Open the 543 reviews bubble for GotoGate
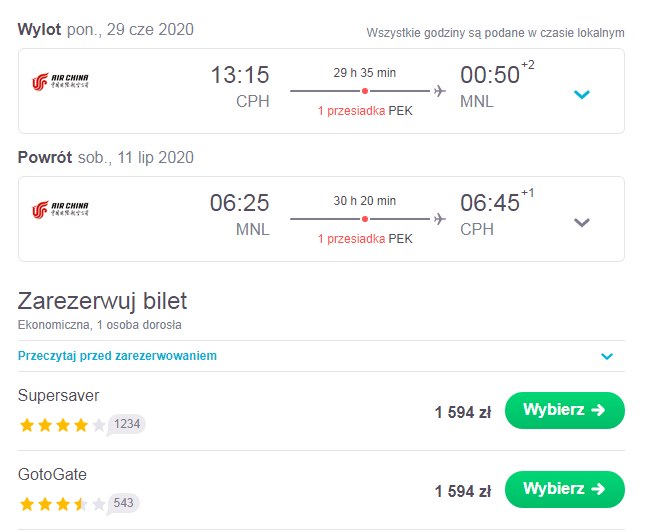This screenshot has width=649, height=532. pos(123,503)
